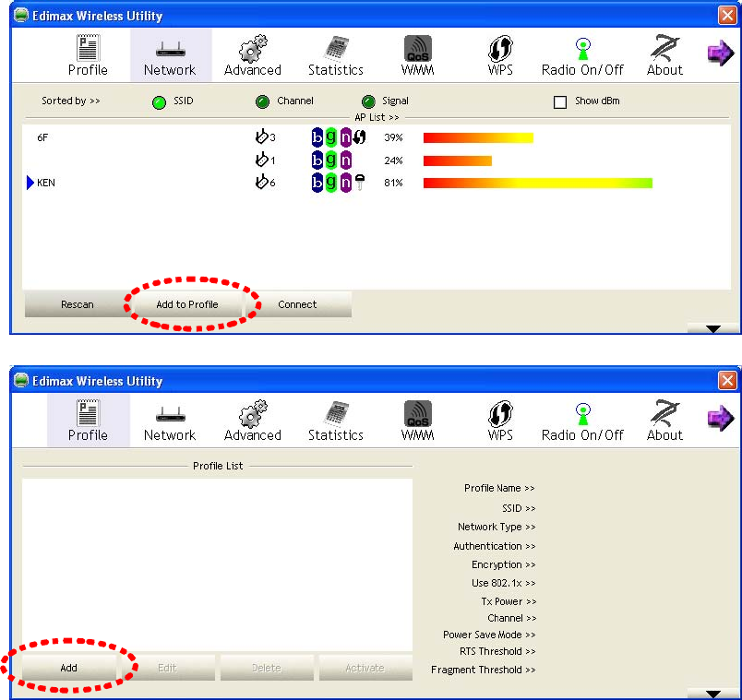Screen dimensions: 742x700
Task: Close the upper Edimax window
Action: coord(727,15)
